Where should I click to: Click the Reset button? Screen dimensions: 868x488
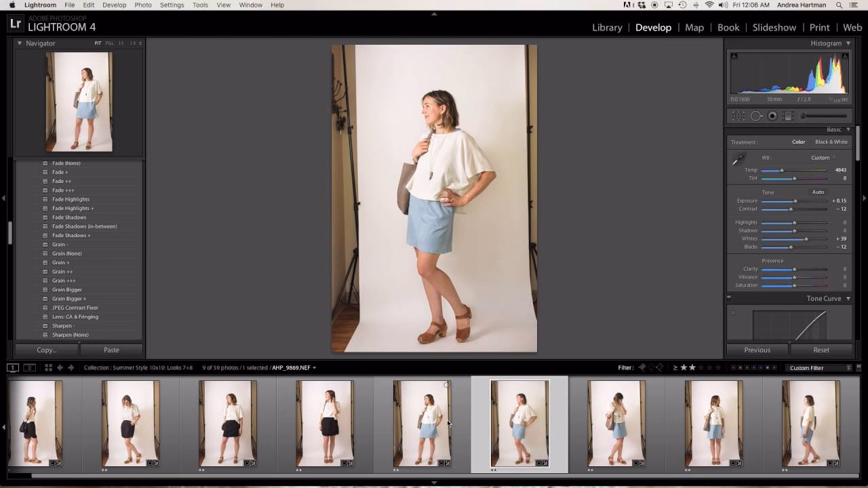tap(821, 350)
